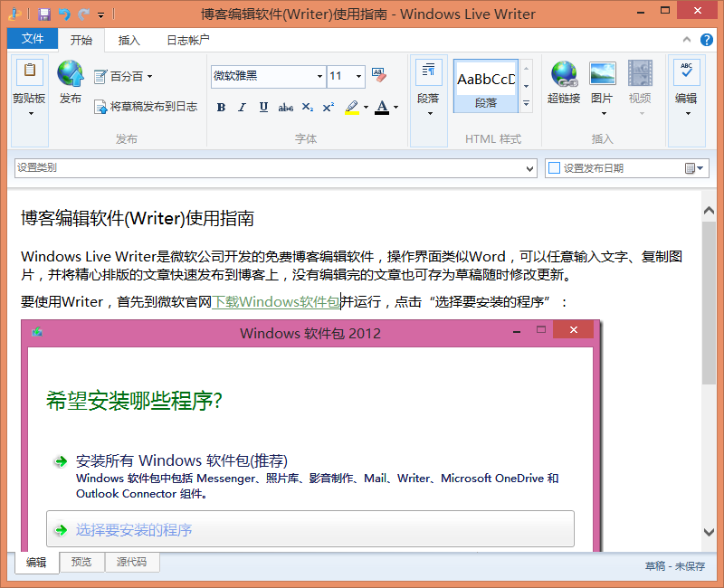Click the 下载Windows软件包 hyperlink

276,302
